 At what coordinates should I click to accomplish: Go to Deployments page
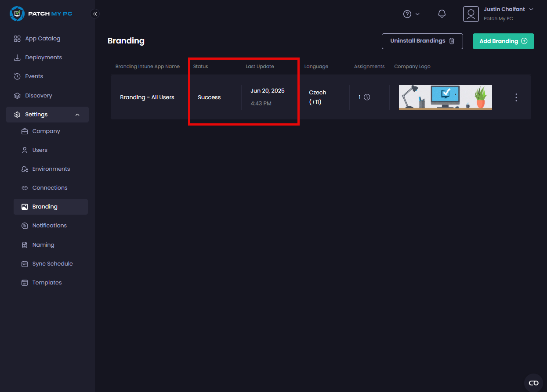[43, 58]
